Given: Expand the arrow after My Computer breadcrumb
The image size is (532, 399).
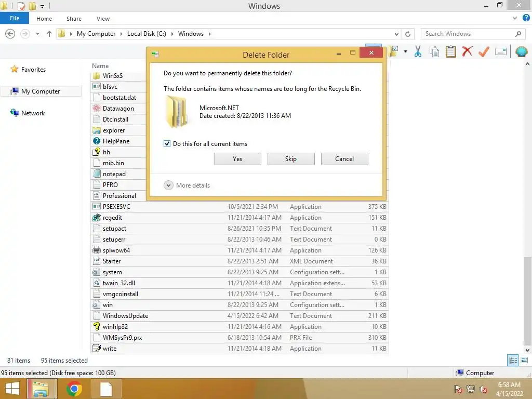Looking at the screenshot, I should tap(122, 34).
